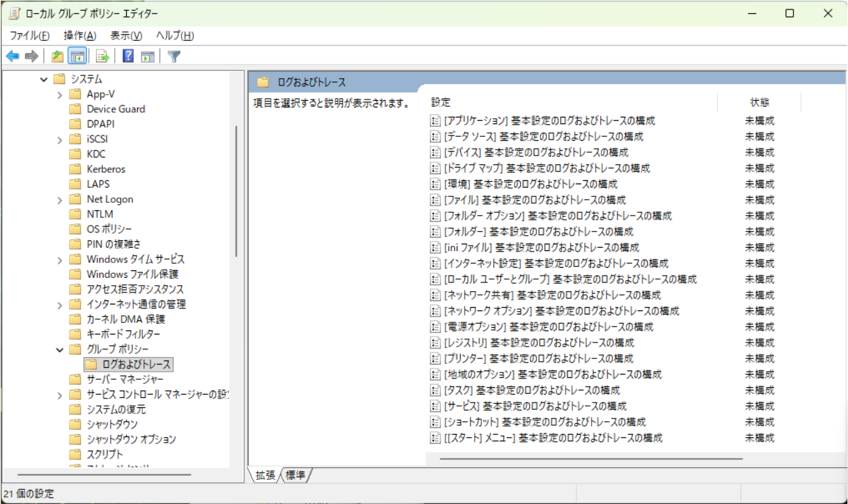Screen dimensions: 848x504
Task: Select シャットダウン オプション in the tree
Action: (132, 439)
